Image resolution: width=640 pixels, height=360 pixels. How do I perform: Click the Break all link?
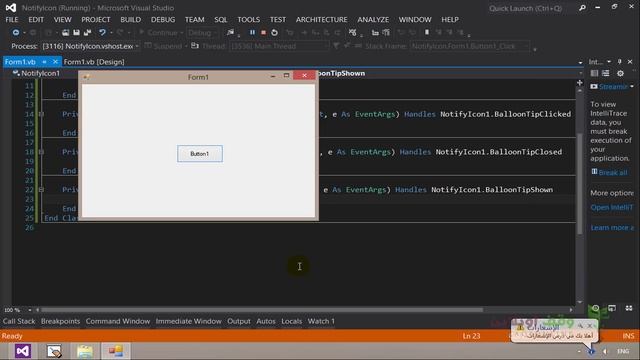pyautogui.click(x=613, y=173)
